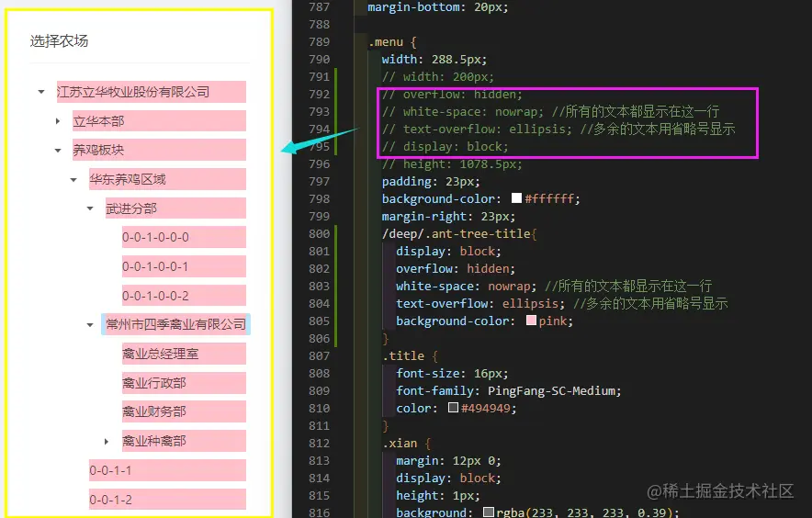Select tree item 0-0-1-2
Image resolution: width=812 pixels, height=518 pixels.
coord(168,500)
